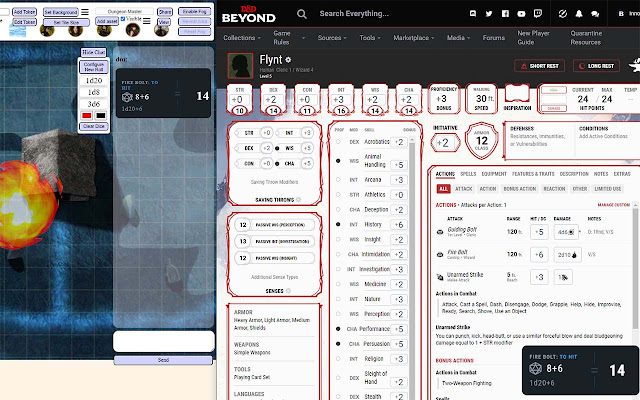Click the Set Background button
The height and width of the screenshot is (400, 640).
pos(60,12)
